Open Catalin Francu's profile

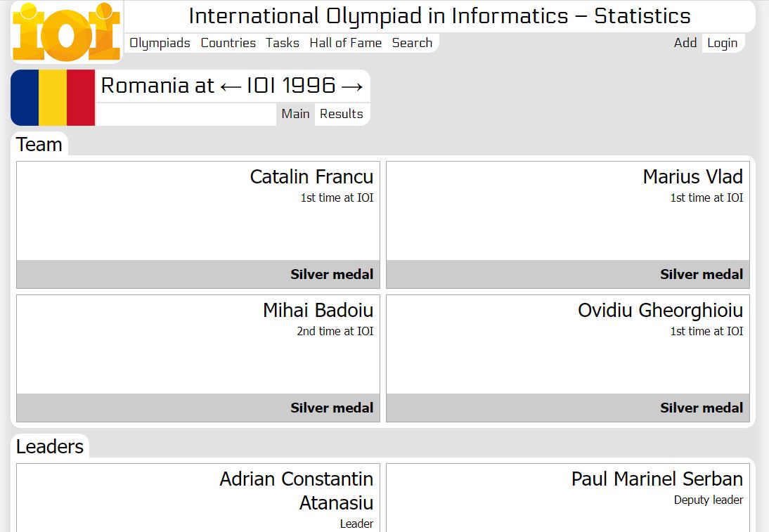coord(311,177)
